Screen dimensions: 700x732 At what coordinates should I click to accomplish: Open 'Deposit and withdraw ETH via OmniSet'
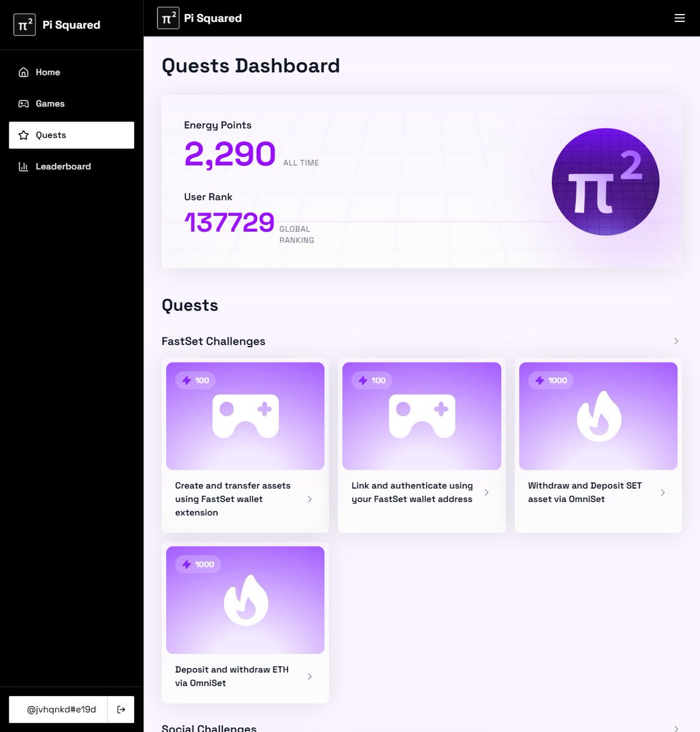click(x=245, y=623)
